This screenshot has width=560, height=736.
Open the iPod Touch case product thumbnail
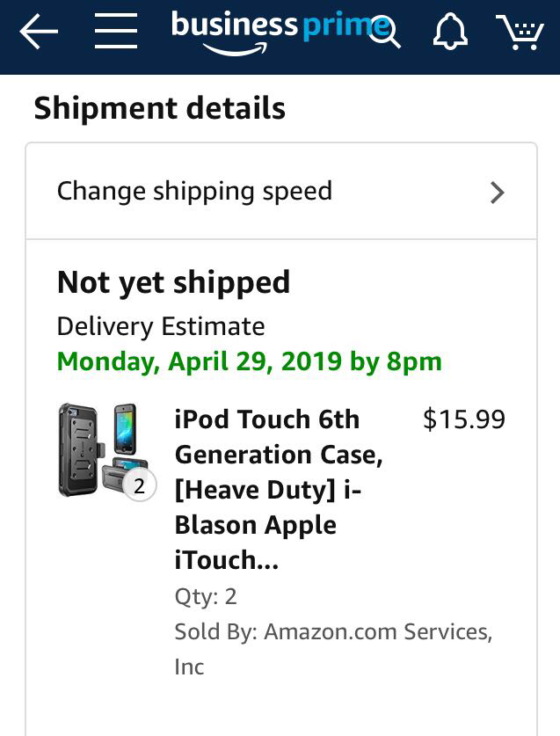coord(101,448)
